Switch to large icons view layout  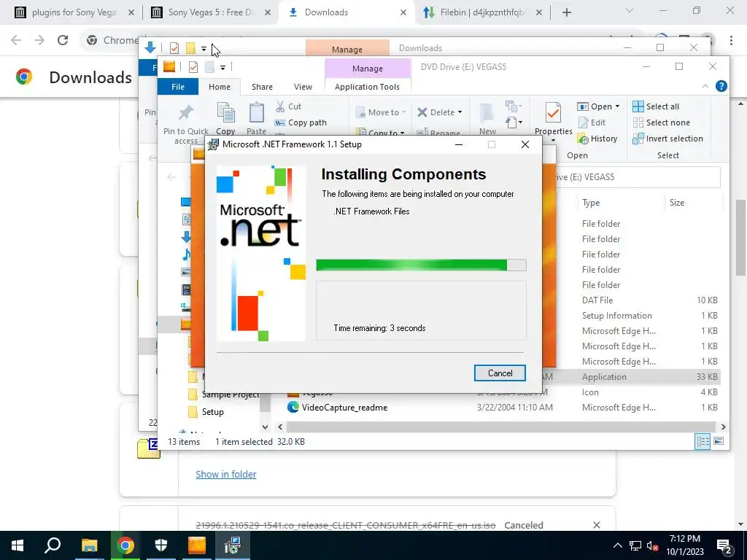(x=719, y=441)
